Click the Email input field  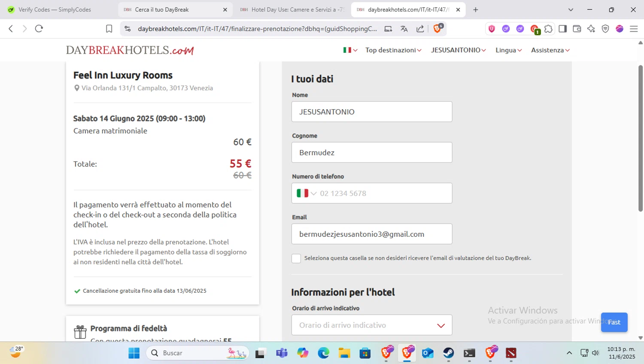click(x=372, y=234)
